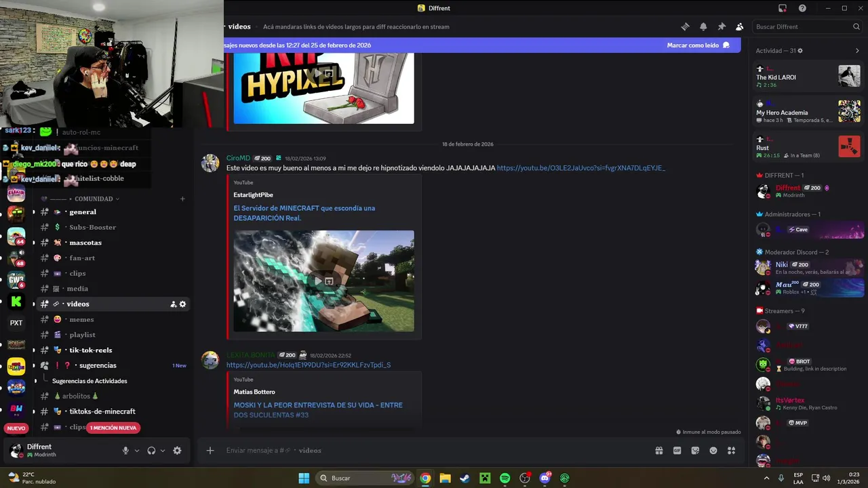This screenshot has height=488, width=868.
Task: Open input device dropdown beside microphone
Action: (x=137, y=451)
